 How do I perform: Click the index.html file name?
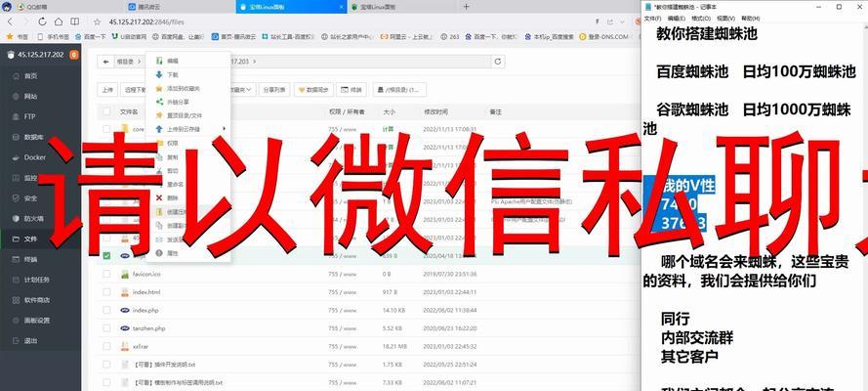146,292
